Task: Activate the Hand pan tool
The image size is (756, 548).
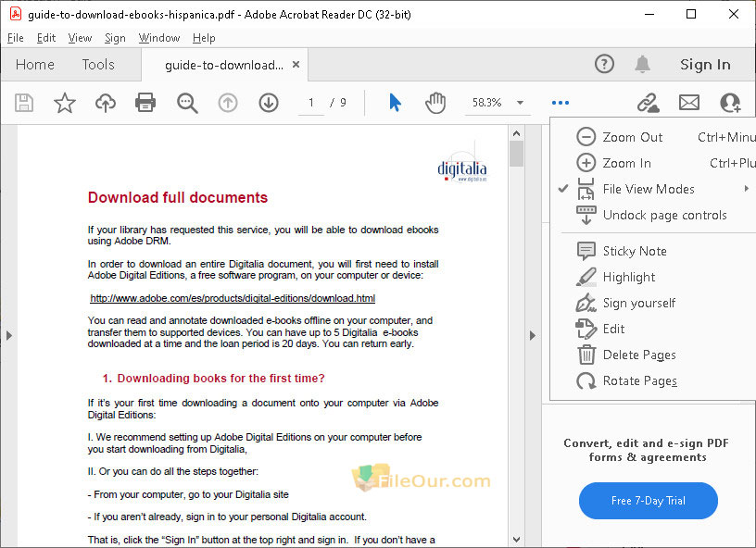Action: coord(435,103)
